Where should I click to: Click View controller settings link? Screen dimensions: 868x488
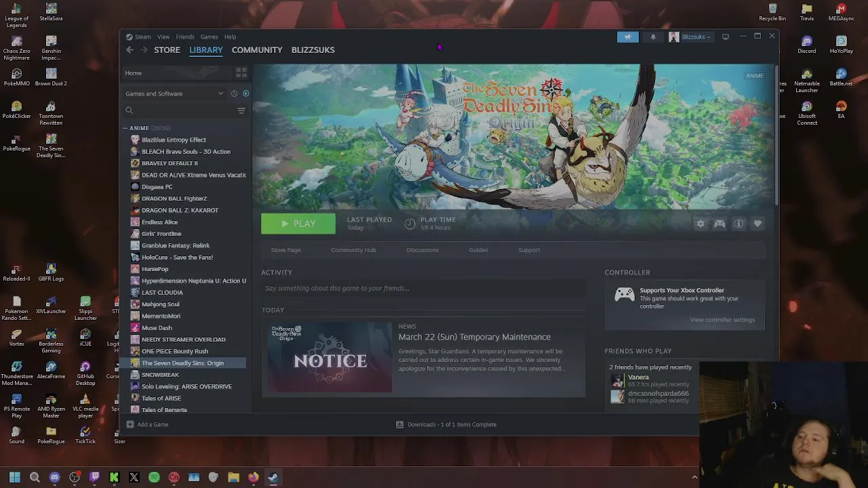tap(722, 320)
